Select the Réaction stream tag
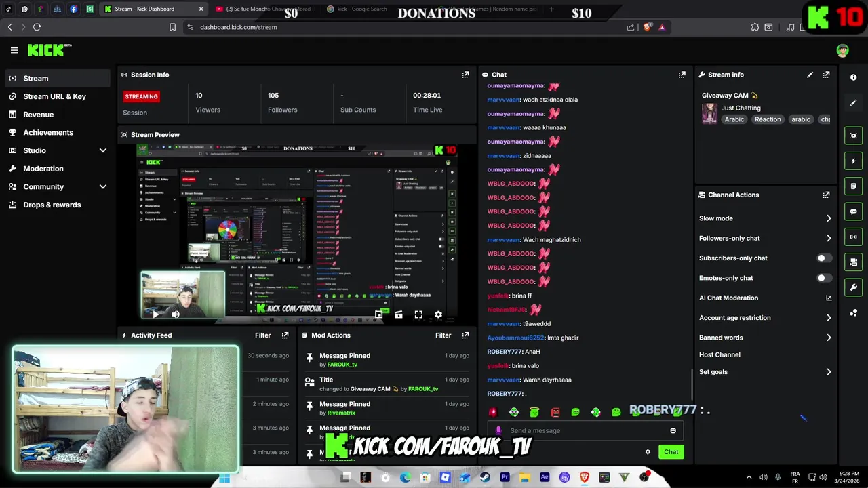868x488 pixels. point(768,119)
